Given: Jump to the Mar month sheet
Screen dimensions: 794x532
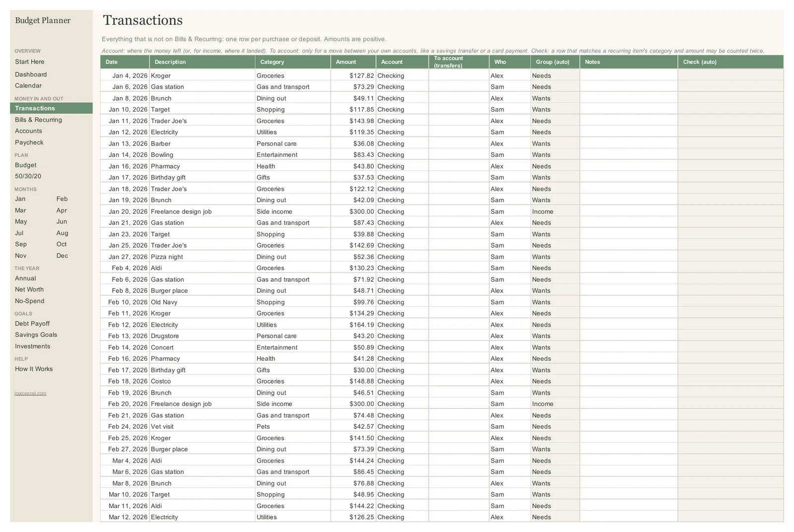Looking at the screenshot, I should point(20,210).
